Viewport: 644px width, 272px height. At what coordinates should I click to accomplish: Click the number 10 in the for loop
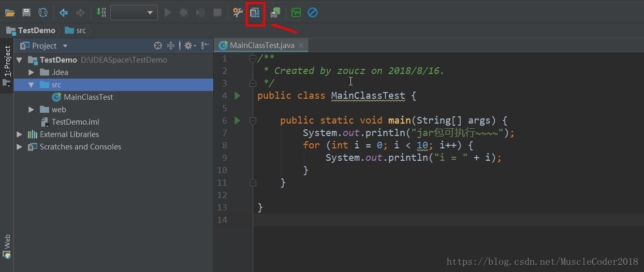[422, 145]
